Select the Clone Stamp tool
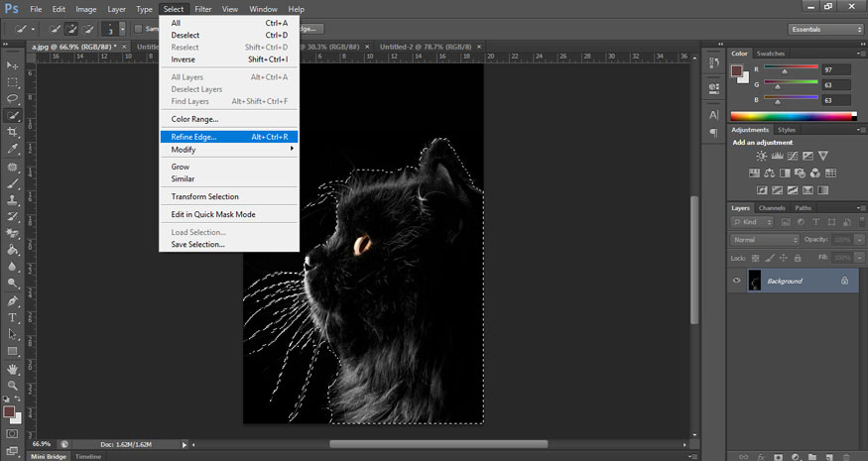Screen dimensions: 868x461 (12, 200)
